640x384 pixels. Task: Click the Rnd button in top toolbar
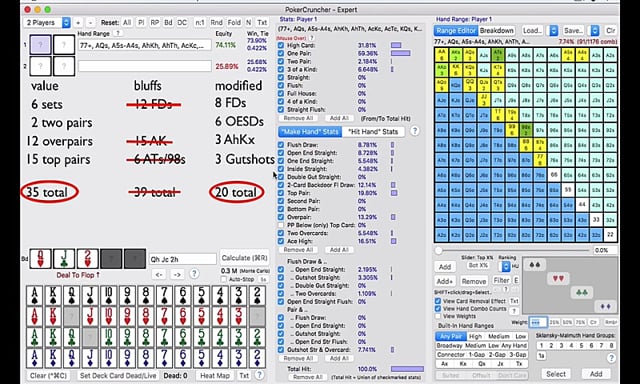tap(216, 22)
